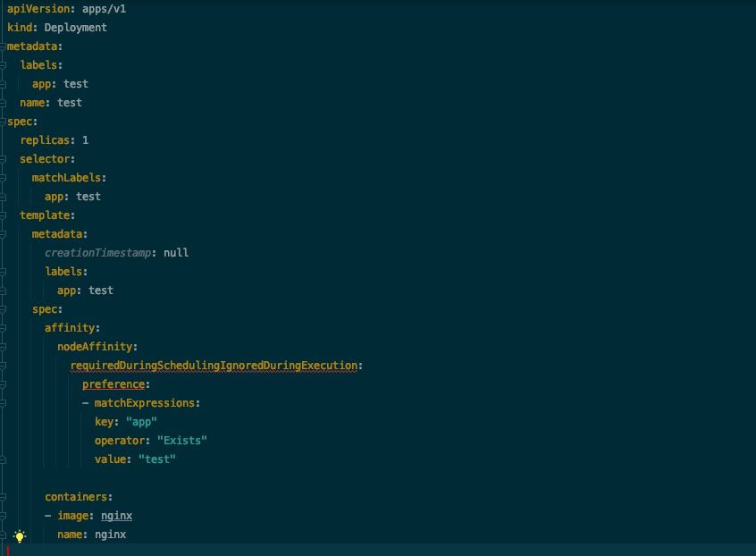Click the underlined requiredDuringSchedulingIgnoredDuringExecution key
The height and width of the screenshot is (556, 756).
pyautogui.click(x=214, y=366)
